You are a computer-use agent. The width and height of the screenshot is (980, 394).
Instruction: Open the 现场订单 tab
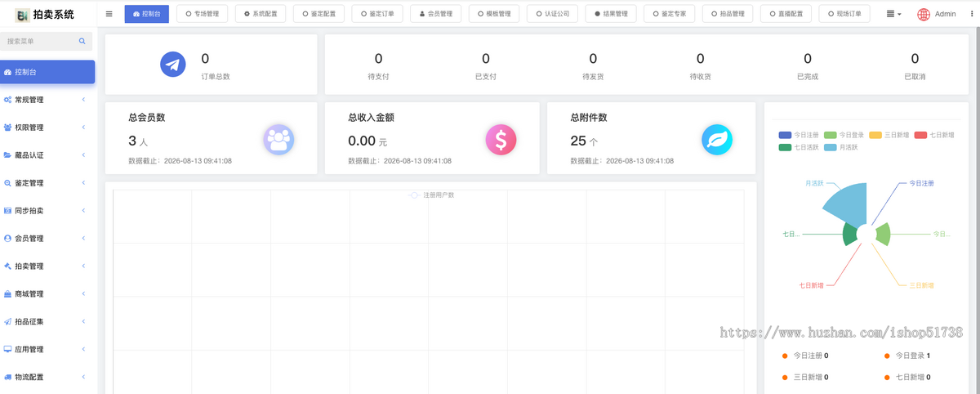click(844, 14)
